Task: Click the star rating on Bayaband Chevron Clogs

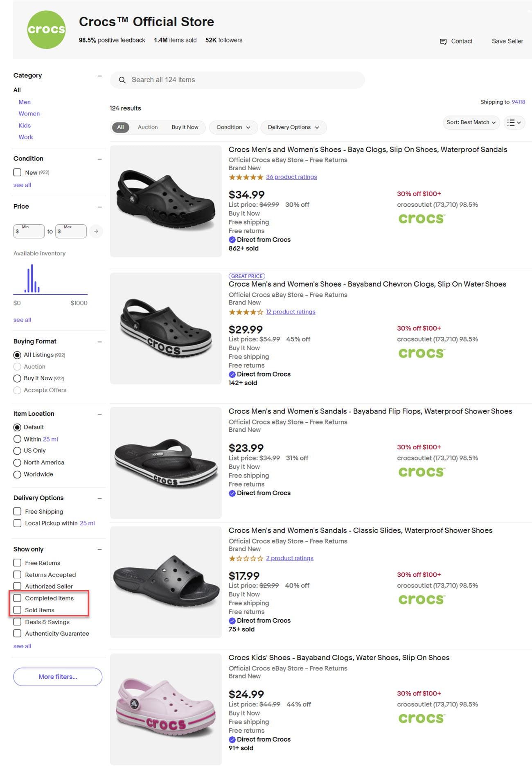Action: [246, 312]
